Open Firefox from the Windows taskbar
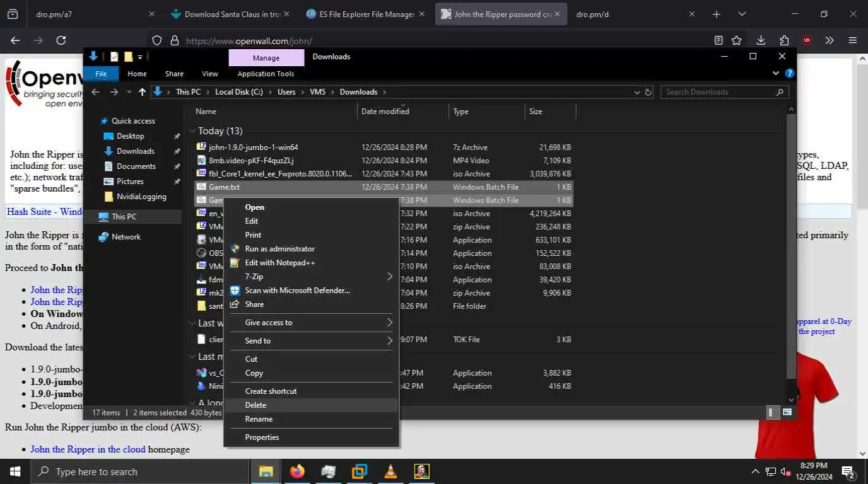This screenshot has height=484, width=868. (297, 471)
